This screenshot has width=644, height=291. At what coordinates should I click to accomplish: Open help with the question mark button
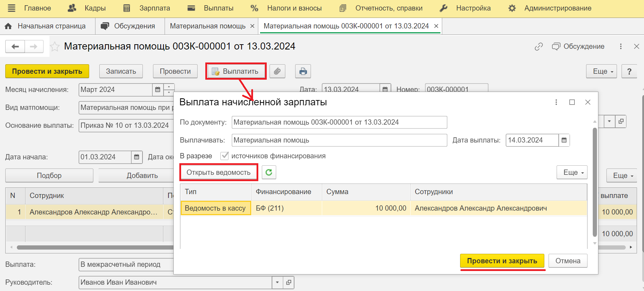point(629,71)
